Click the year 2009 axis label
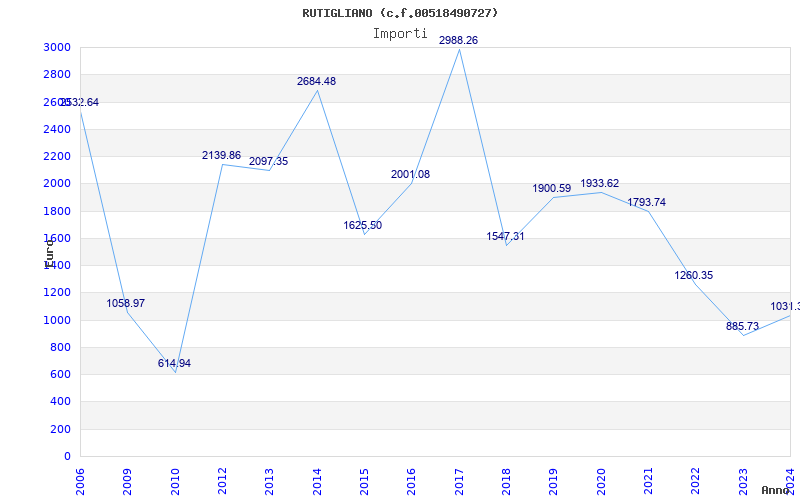Screen dimensions: 800x500 point(127,482)
